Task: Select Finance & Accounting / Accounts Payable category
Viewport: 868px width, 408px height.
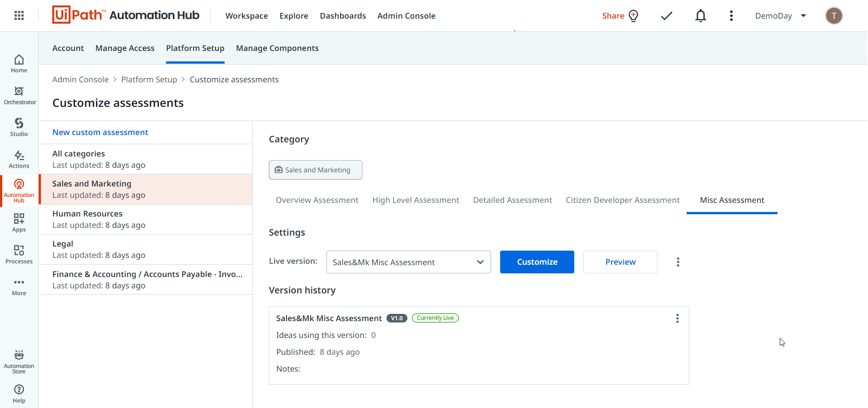Action: pyautogui.click(x=146, y=280)
